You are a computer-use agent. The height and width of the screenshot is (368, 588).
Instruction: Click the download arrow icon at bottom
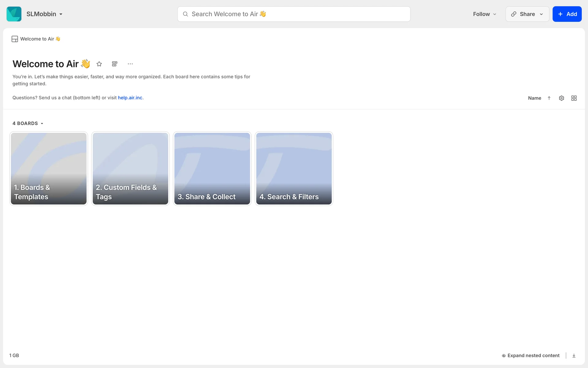(574, 355)
